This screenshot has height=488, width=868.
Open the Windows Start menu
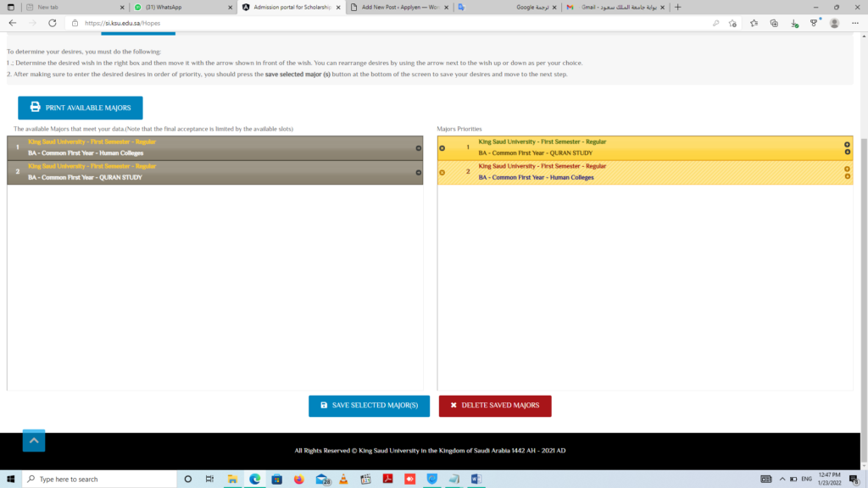[x=10, y=480]
